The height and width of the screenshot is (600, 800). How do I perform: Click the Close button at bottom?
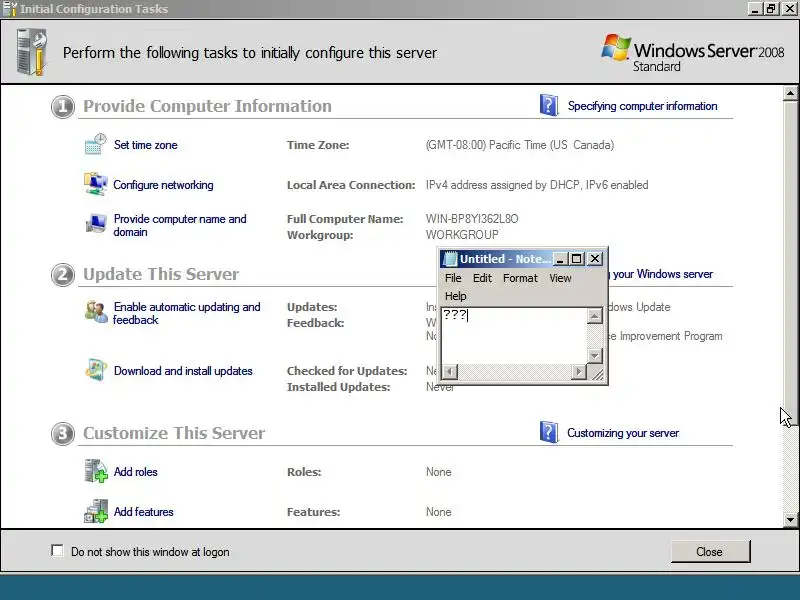pyautogui.click(x=710, y=552)
